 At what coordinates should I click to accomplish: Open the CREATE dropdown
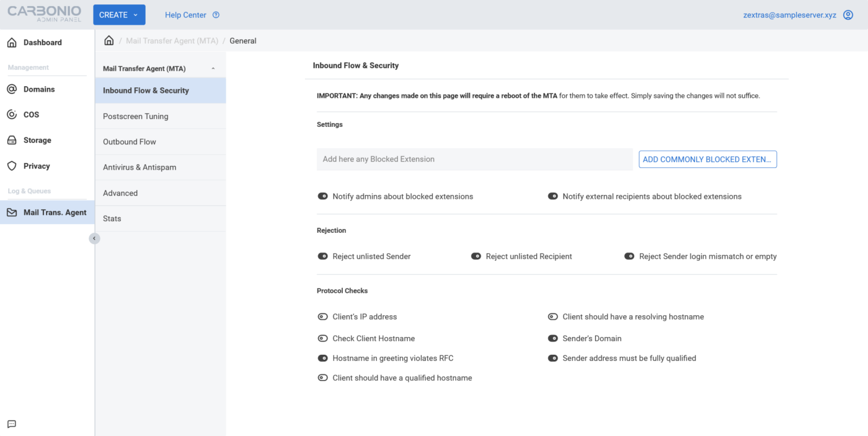click(x=118, y=14)
